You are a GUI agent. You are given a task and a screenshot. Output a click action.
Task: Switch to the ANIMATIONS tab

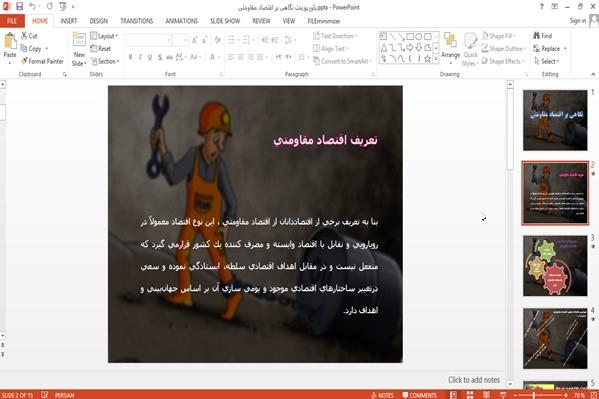(x=181, y=21)
